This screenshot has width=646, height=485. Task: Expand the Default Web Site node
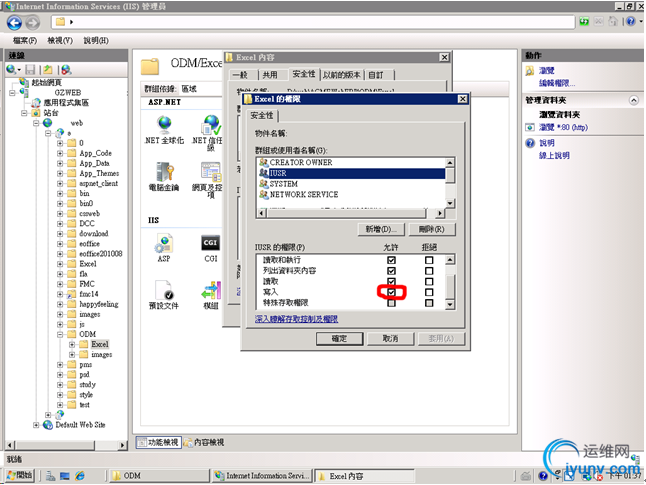[36, 424]
